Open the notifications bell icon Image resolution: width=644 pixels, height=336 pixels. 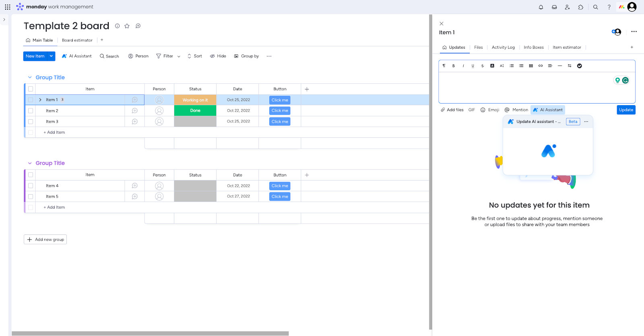click(541, 7)
